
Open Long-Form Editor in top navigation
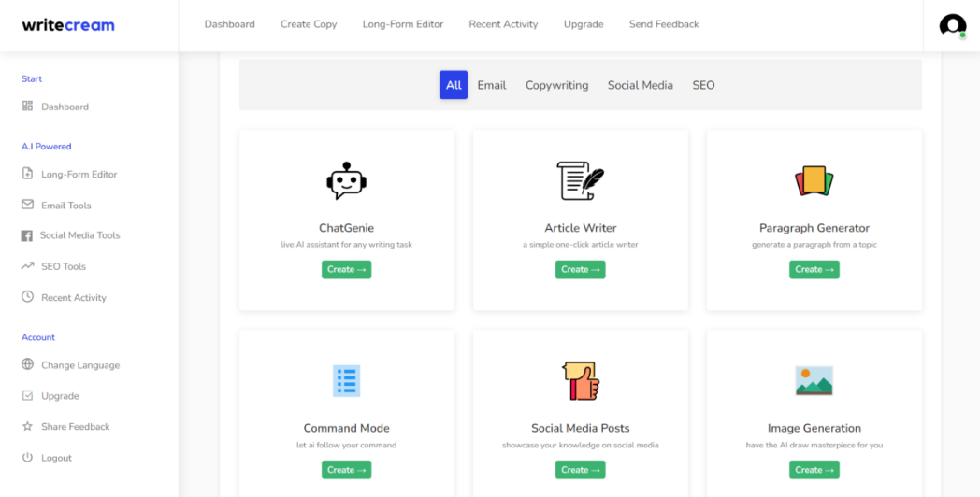(403, 24)
